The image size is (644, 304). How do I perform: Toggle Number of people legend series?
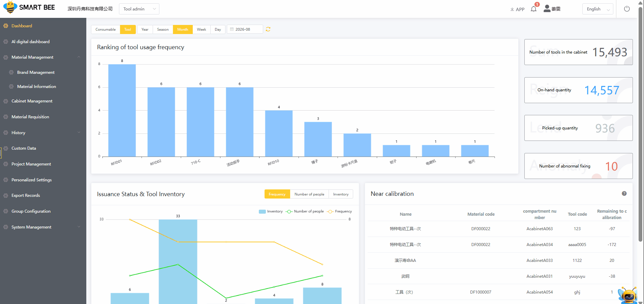pyautogui.click(x=305, y=211)
